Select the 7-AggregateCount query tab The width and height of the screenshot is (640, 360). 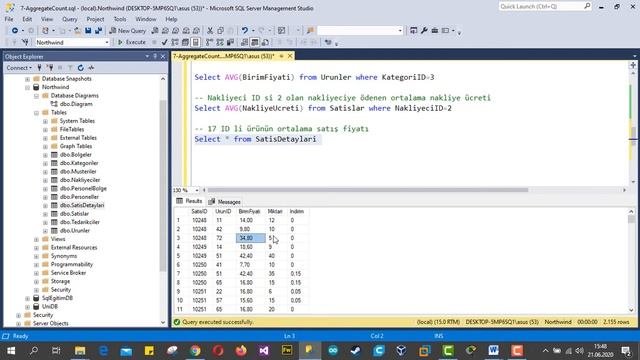[x=224, y=56]
